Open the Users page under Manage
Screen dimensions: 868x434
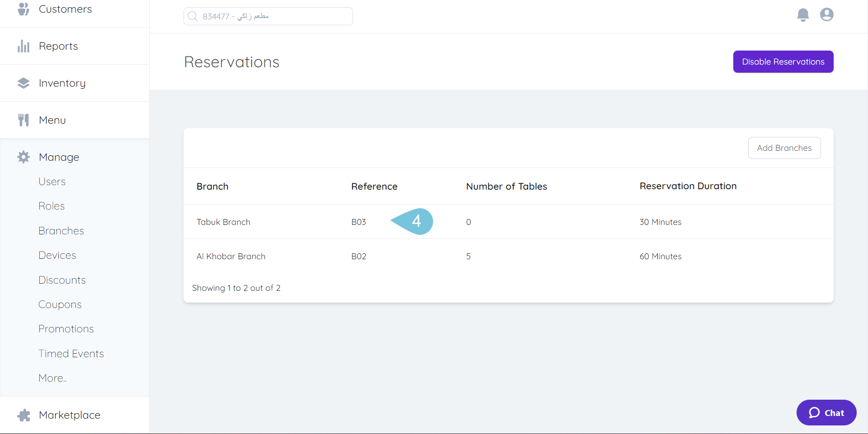coord(52,182)
